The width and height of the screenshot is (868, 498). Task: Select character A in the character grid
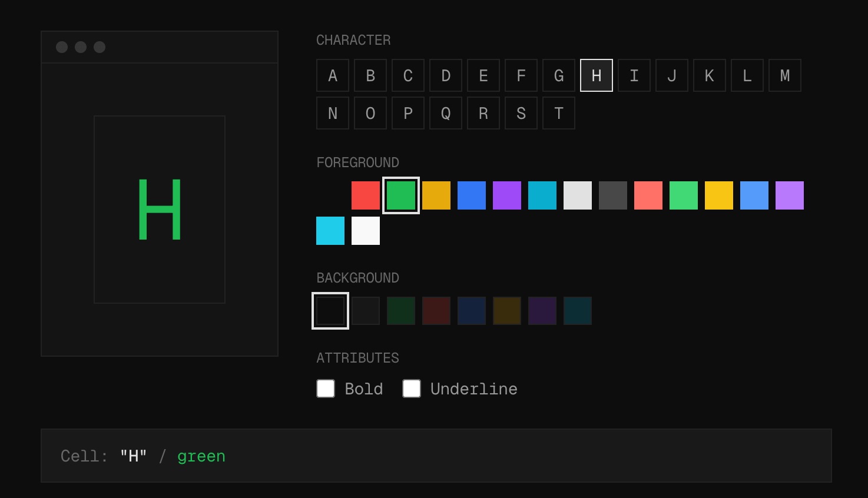(333, 75)
